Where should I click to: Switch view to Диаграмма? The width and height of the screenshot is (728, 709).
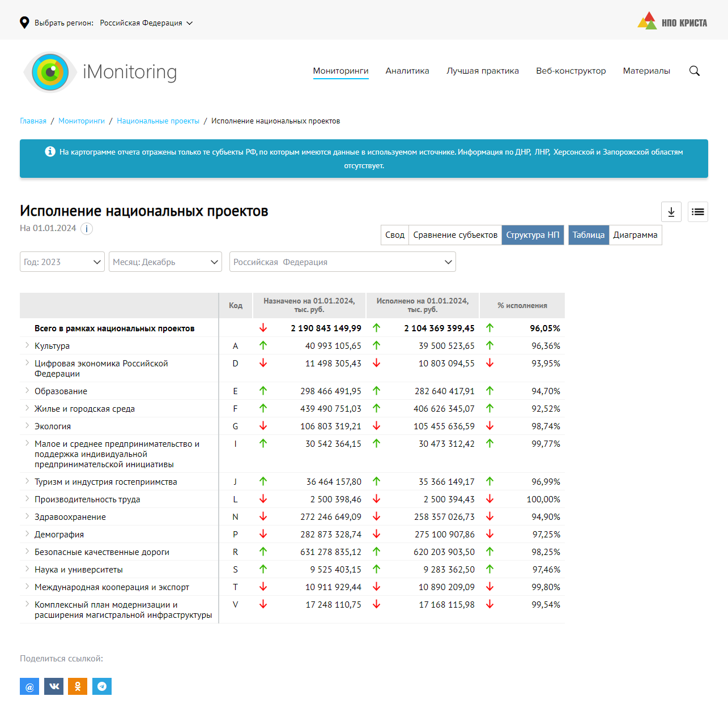coord(635,235)
